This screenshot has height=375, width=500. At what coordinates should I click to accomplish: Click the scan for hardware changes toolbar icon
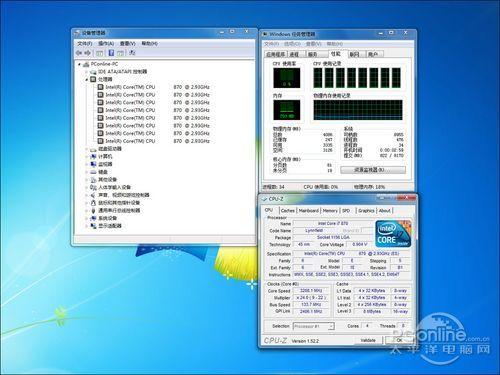132,53
